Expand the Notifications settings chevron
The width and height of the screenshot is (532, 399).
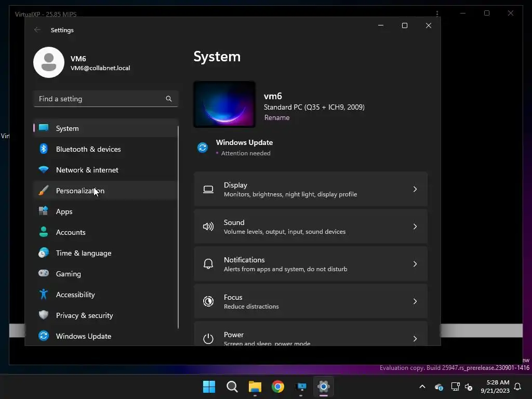click(x=415, y=263)
